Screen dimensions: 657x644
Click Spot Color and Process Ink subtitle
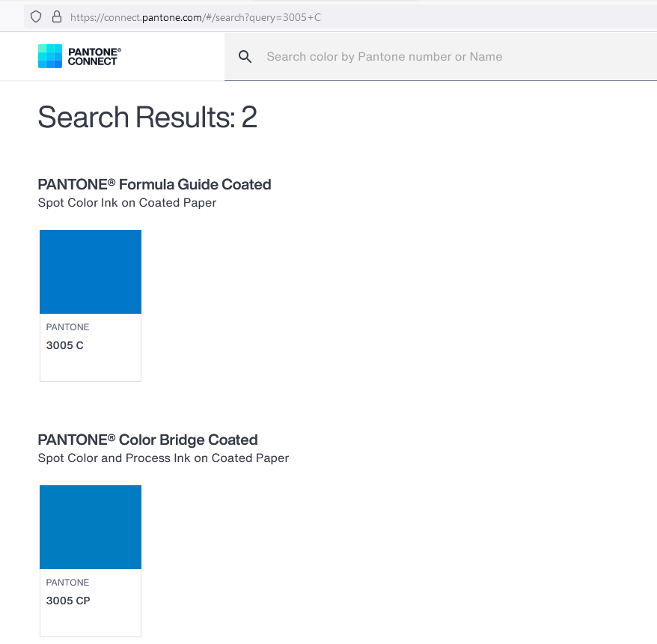click(x=163, y=458)
